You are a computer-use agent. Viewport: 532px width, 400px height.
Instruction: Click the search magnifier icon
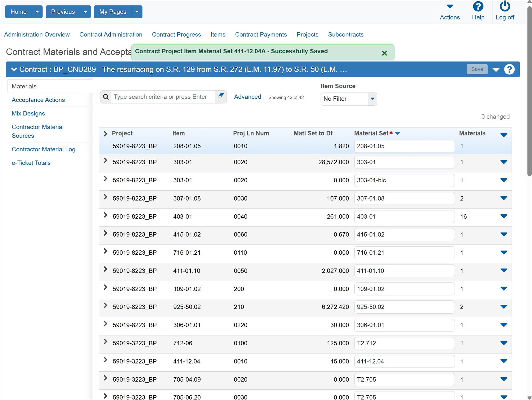[x=106, y=97]
